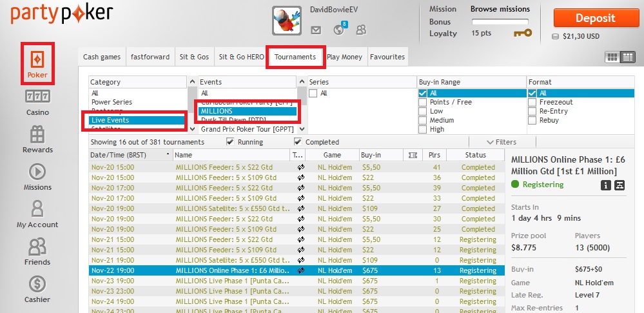644x313 pixels.
Task: Check the High buy-in filter
Action: click(422, 130)
